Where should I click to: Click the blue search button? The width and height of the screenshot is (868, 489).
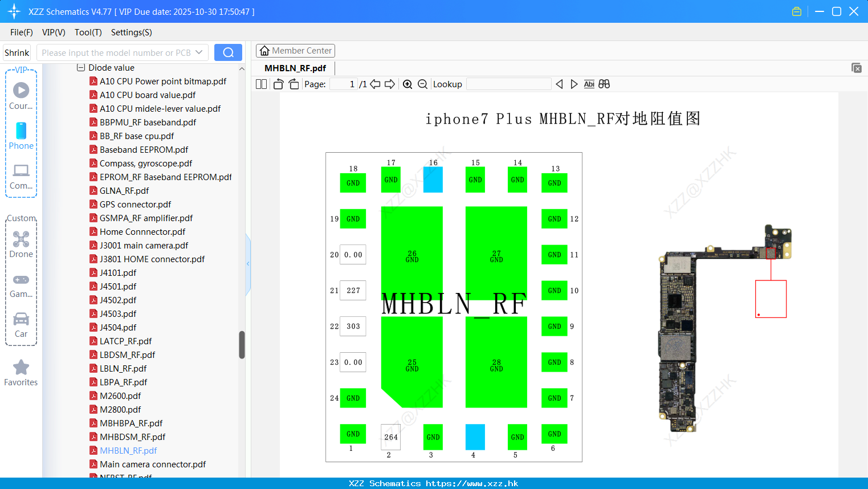tap(228, 52)
